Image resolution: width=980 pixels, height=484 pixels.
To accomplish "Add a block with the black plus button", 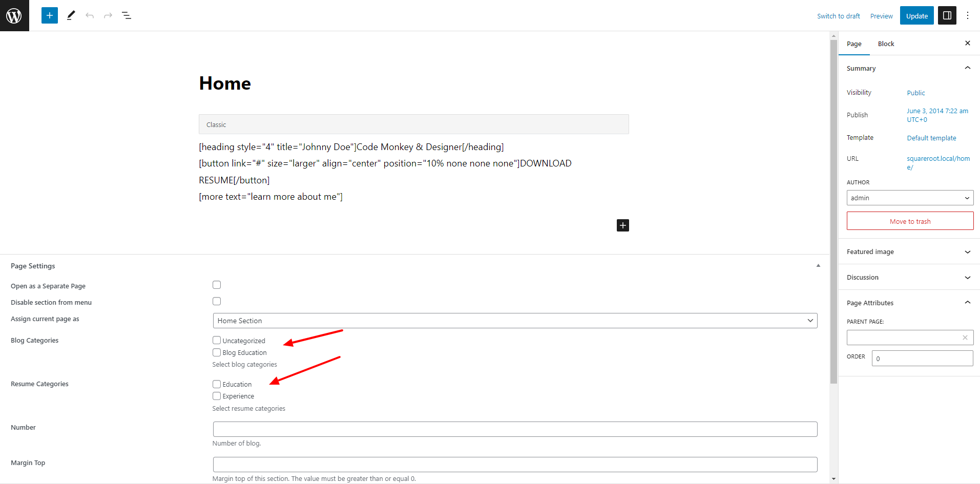I will [x=623, y=225].
